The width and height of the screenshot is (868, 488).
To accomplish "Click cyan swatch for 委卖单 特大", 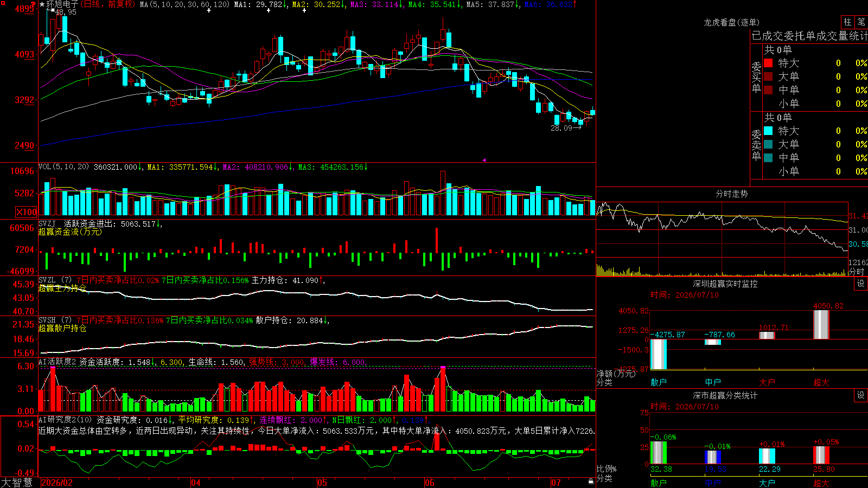I will click(768, 131).
